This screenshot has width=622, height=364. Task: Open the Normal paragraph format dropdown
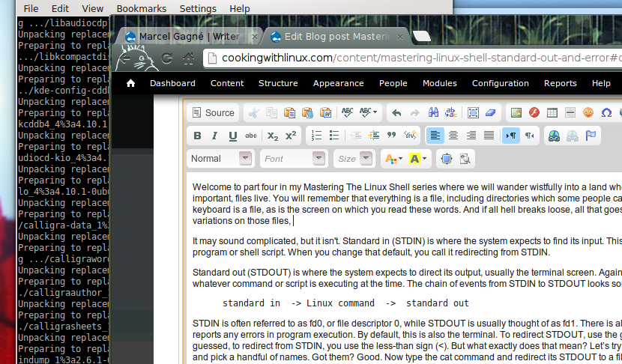click(x=220, y=159)
